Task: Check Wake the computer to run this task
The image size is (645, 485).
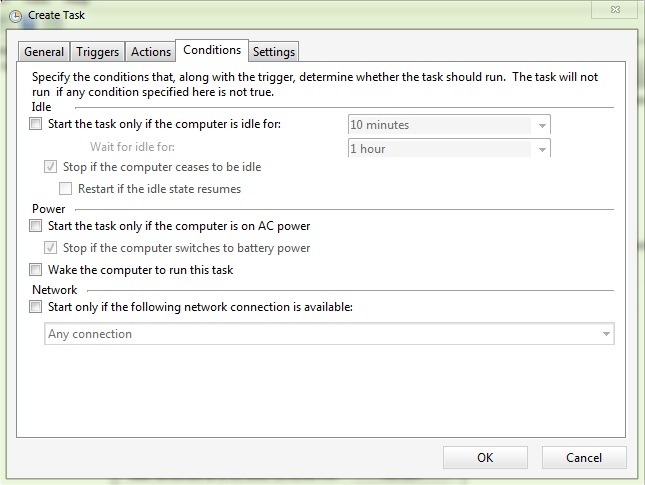Action: click(36, 269)
